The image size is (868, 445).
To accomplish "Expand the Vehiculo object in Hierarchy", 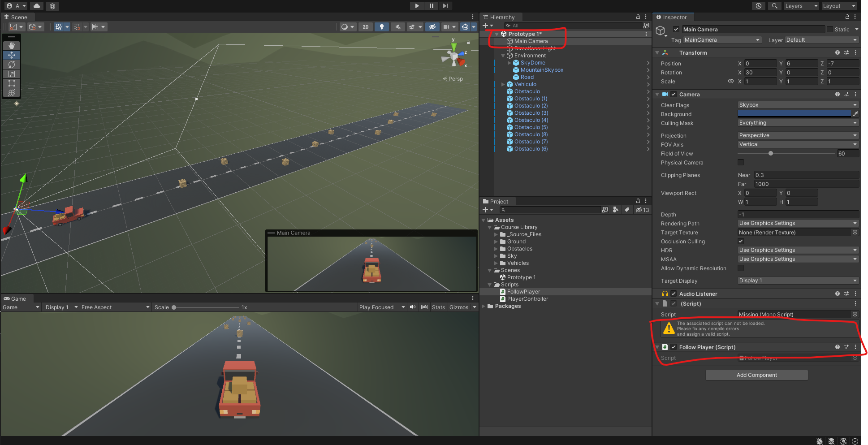I will 503,84.
